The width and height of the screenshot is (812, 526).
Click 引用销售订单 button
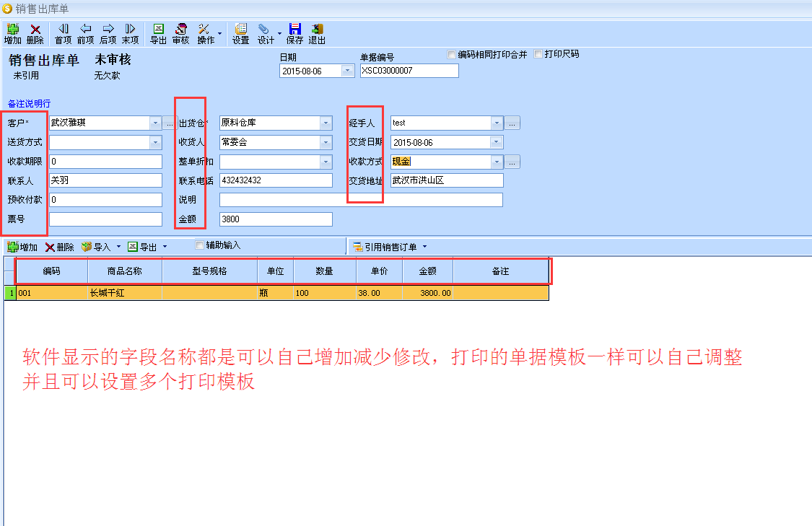[x=385, y=247]
